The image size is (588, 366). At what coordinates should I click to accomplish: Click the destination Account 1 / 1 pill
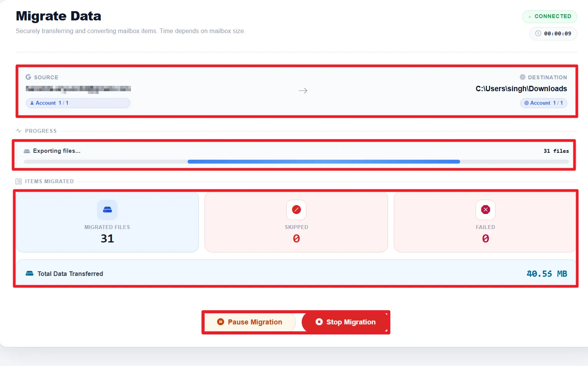point(544,103)
